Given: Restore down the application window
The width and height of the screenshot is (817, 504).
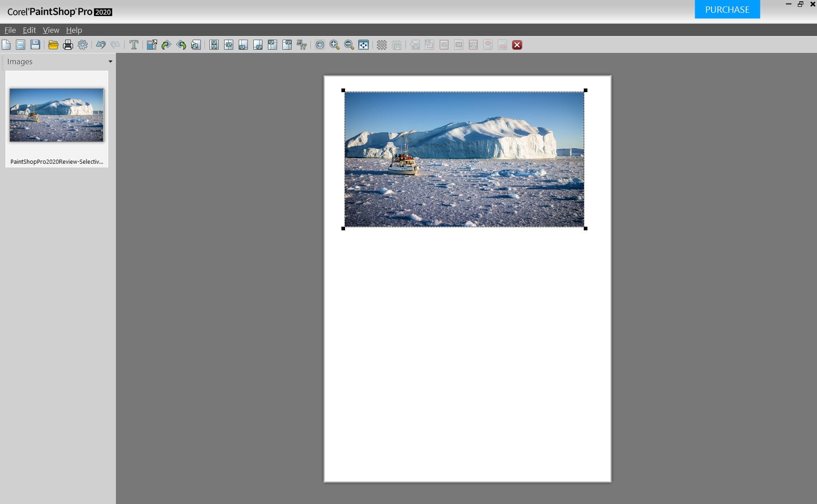Looking at the screenshot, I should pyautogui.click(x=800, y=4).
